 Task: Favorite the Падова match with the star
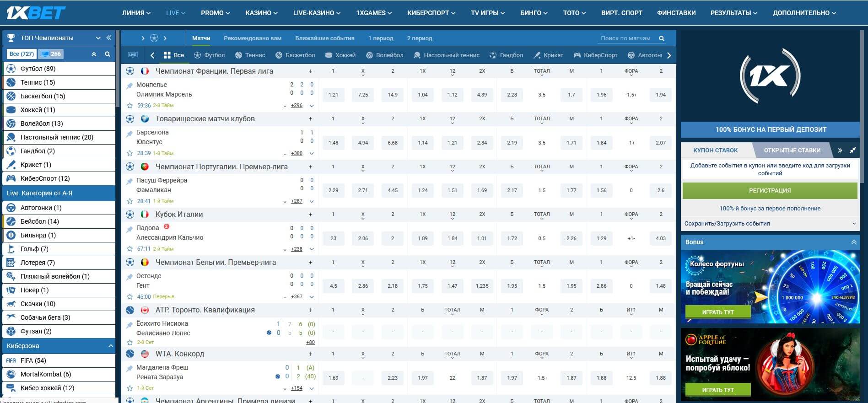point(129,249)
